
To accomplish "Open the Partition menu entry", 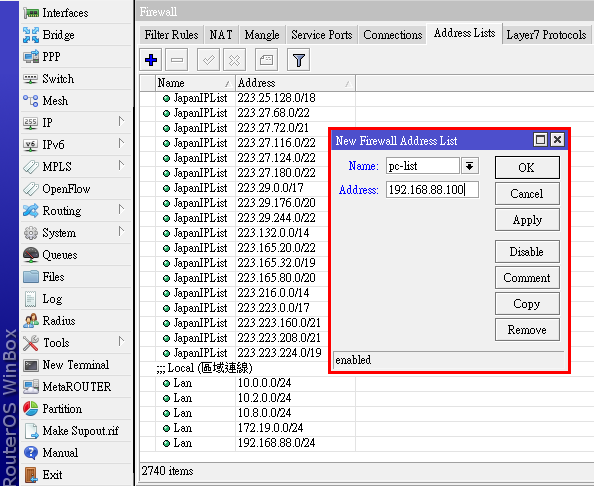I will click(76, 409).
